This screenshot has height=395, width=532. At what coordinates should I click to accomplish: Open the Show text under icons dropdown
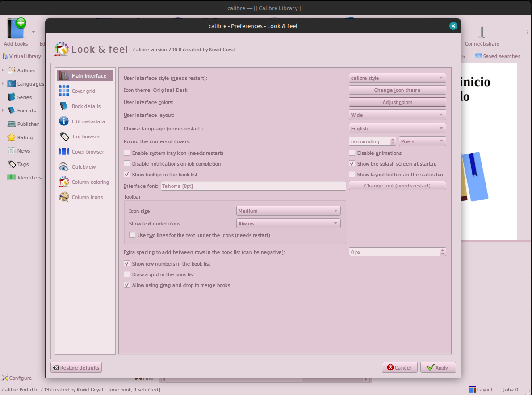point(289,224)
